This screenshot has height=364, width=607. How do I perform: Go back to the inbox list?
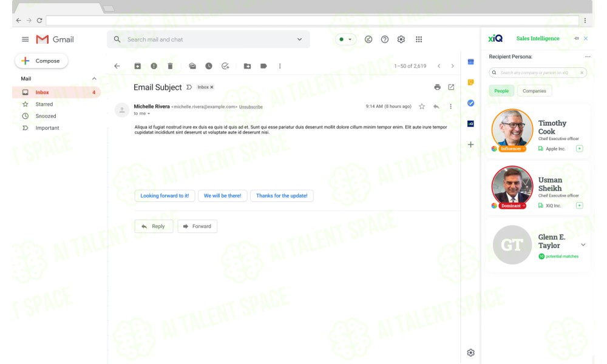(x=117, y=66)
